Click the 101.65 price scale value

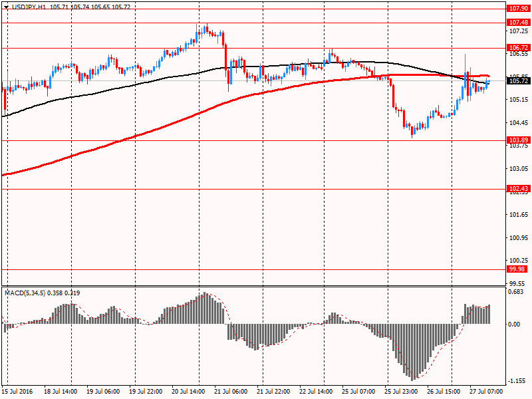519,214
